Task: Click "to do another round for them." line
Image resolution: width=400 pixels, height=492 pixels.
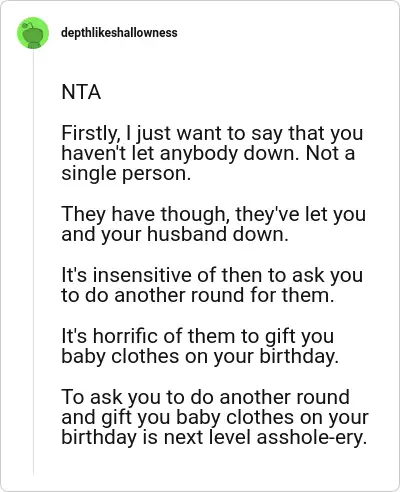Action: (198, 296)
